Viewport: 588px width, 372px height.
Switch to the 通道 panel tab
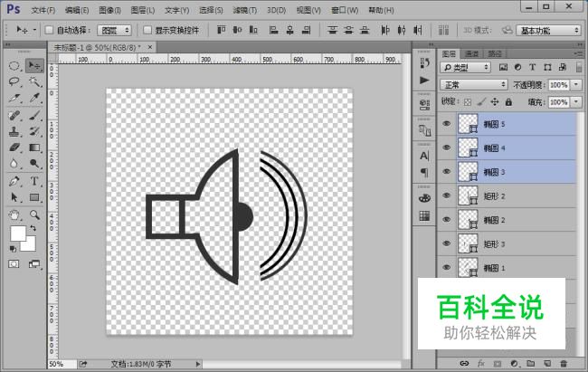pos(471,54)
